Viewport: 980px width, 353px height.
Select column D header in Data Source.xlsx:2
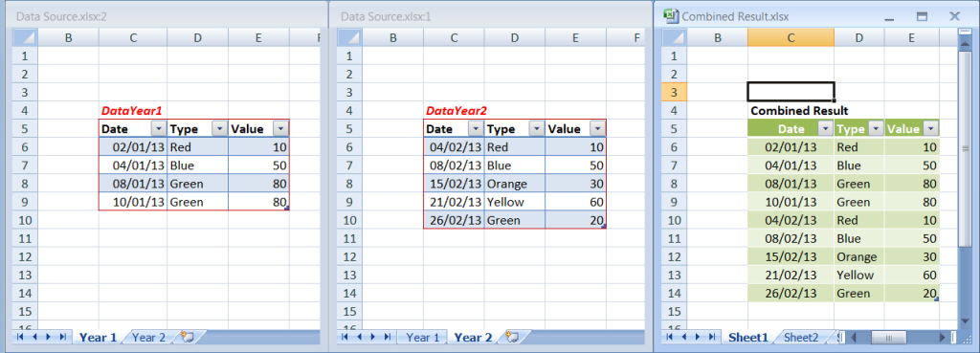tap(197, 38)
